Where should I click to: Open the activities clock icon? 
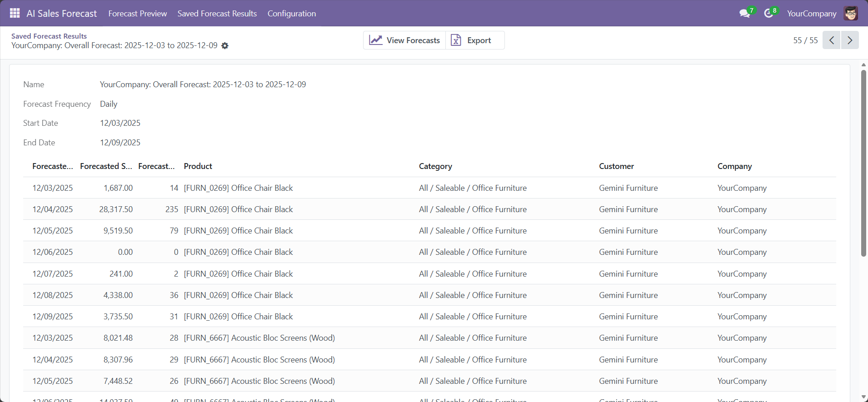pyautogui.click(x=768, y=13)
